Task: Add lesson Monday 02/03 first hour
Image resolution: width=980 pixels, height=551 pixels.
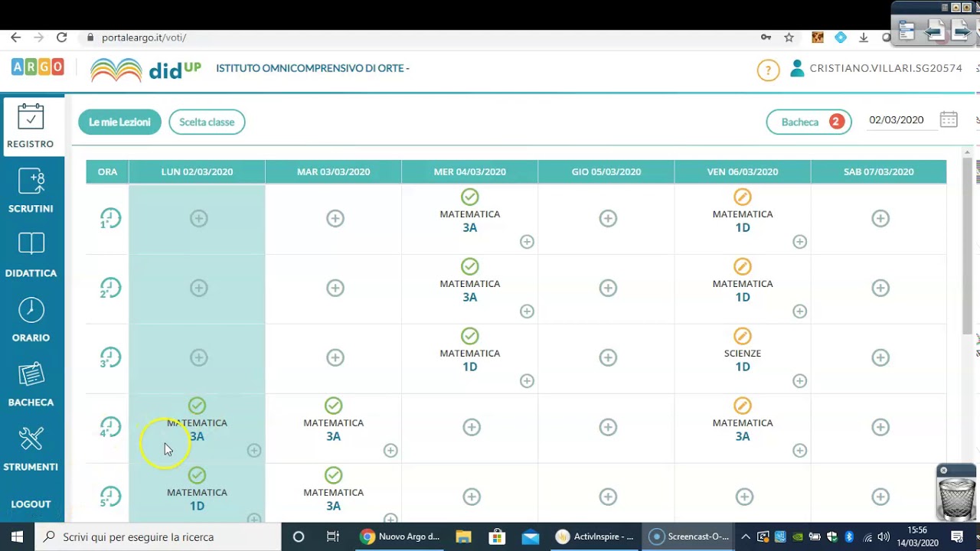Action: pyautogui.click(x=198, y=219)
